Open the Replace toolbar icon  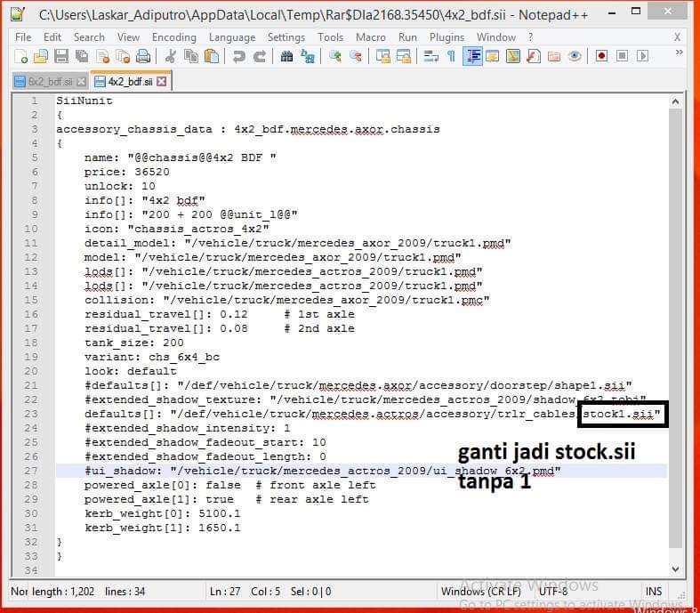(x=308, y=56)
